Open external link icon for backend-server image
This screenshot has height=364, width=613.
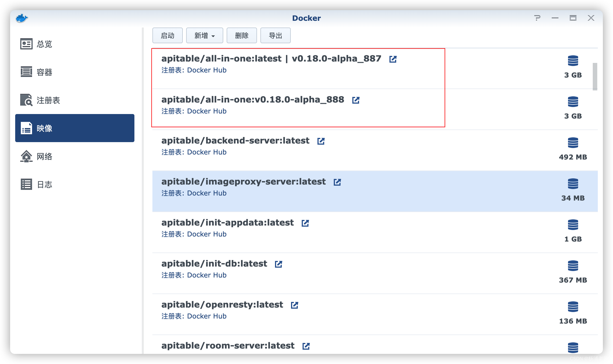[321, 141]
